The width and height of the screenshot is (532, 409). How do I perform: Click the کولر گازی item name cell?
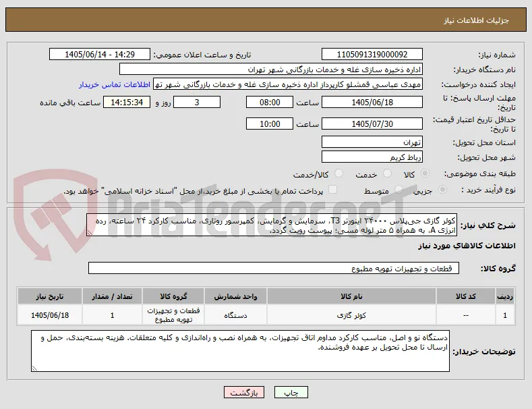(351, 315)
